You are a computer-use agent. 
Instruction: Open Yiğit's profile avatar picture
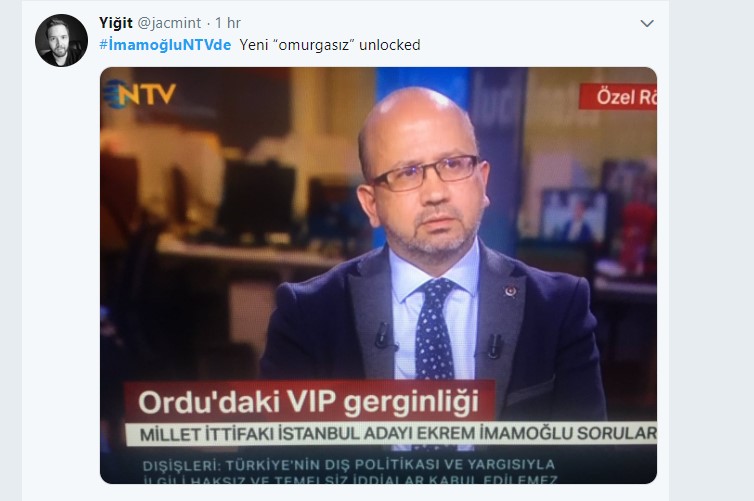[62, 40]
